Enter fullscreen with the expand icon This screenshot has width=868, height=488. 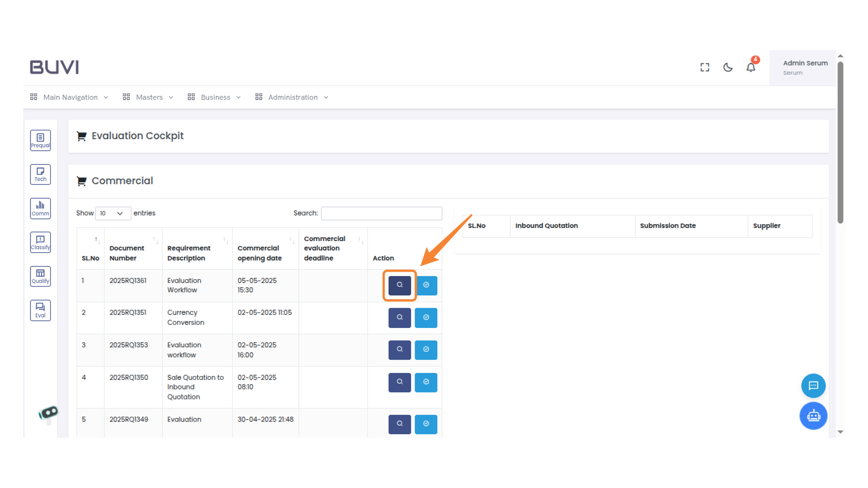pyautogui.click(x=704, y=67)
